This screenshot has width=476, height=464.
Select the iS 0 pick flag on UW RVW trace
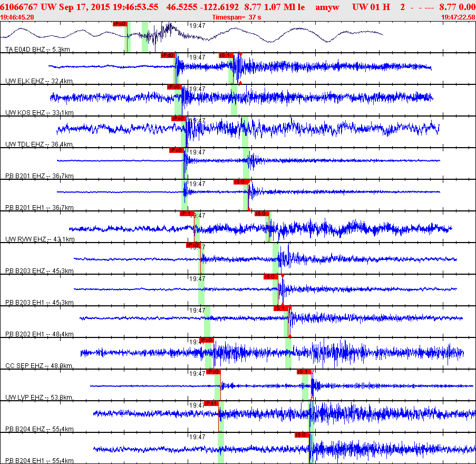[x=261, y=214]
